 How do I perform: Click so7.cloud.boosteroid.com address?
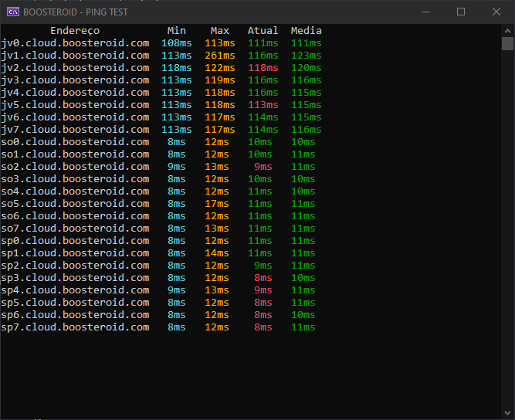75,229
